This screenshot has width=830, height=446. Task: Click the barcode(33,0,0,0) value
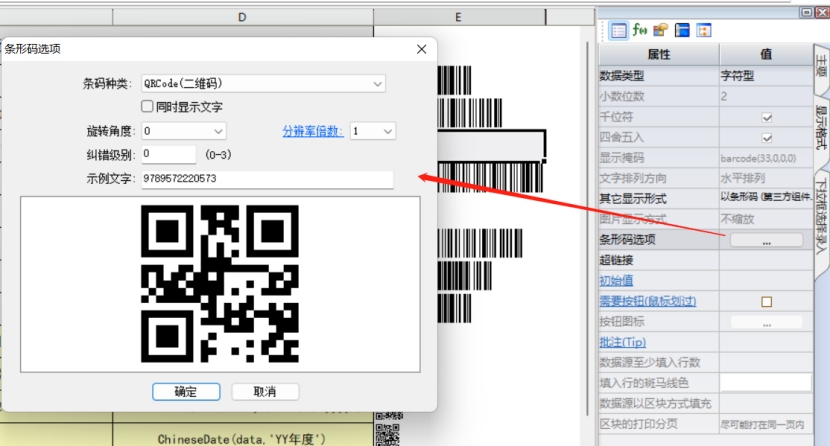point(759,158)
